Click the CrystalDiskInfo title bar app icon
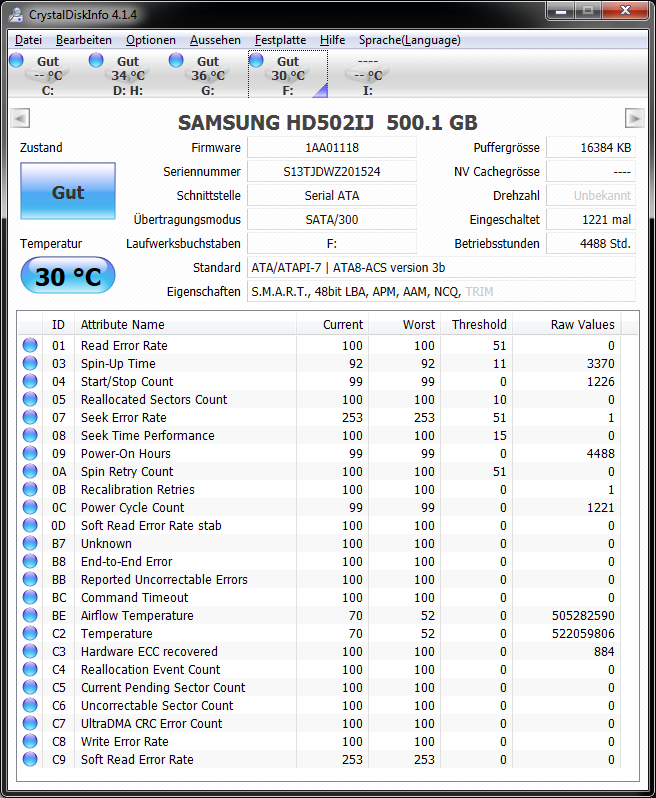The image size is (656, 798). [x=16, y=15]
